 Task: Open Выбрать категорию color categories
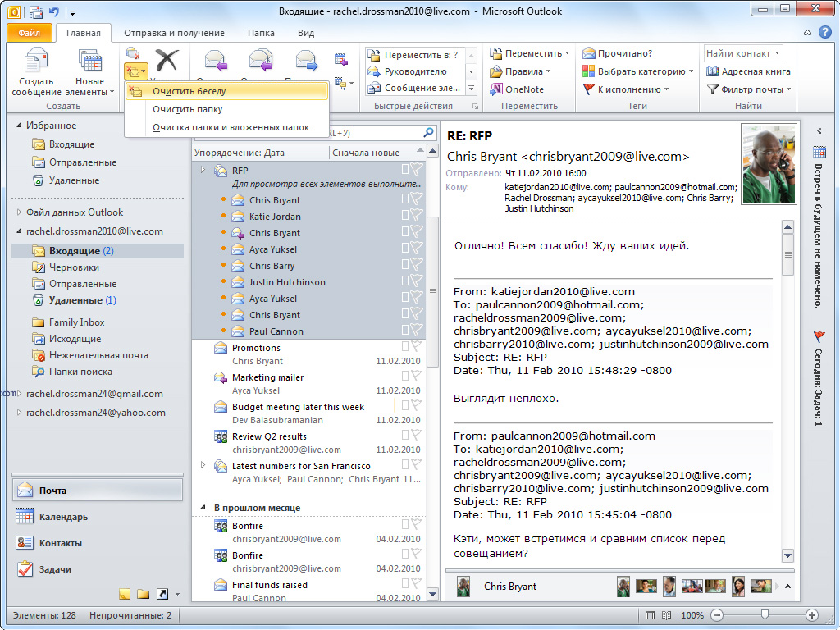tap(637, 71)
